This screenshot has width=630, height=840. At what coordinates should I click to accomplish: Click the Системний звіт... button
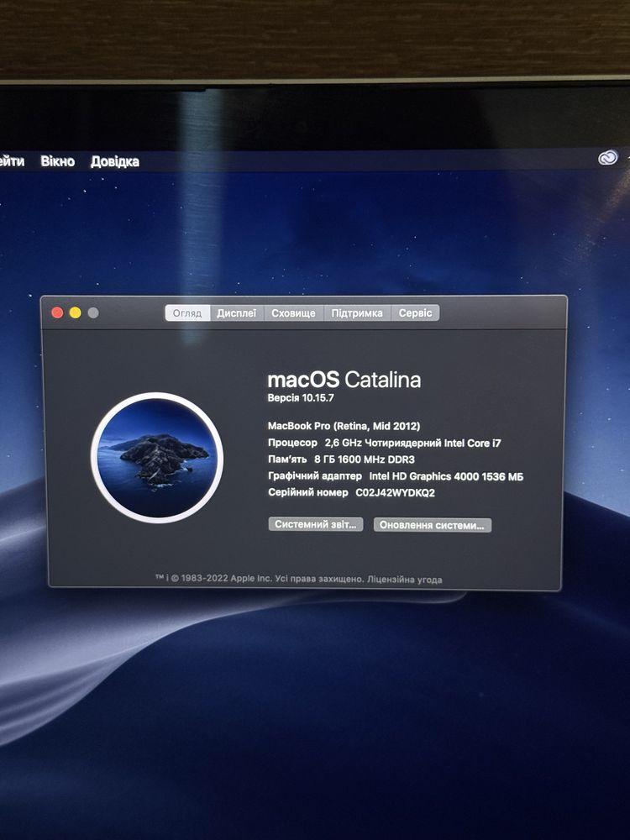316,524
